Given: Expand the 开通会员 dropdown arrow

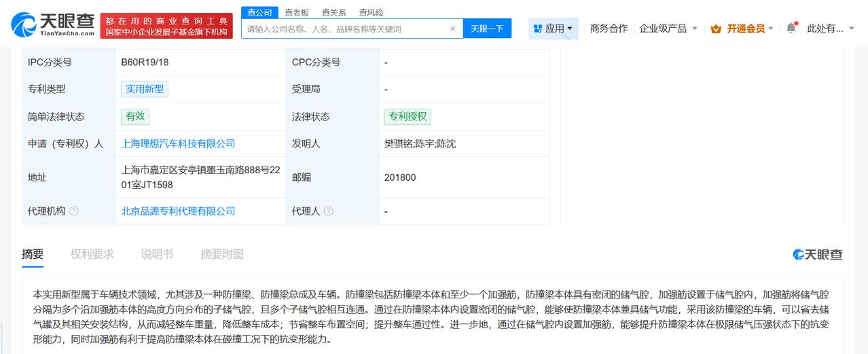Looking at the screenshot, I should point(770,29).
